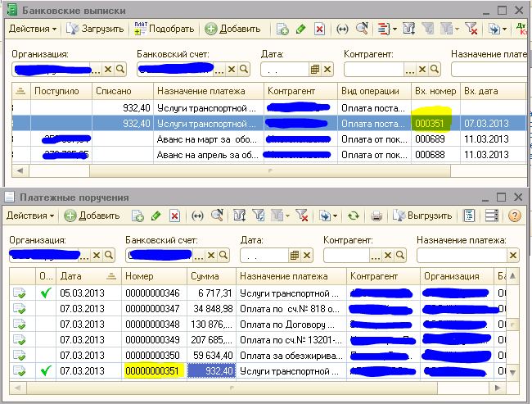This screenshot has height=404, width=532.
Task: Disable filter icon in Платежные поручения toolbar
Action: click(x=301, y=216)
